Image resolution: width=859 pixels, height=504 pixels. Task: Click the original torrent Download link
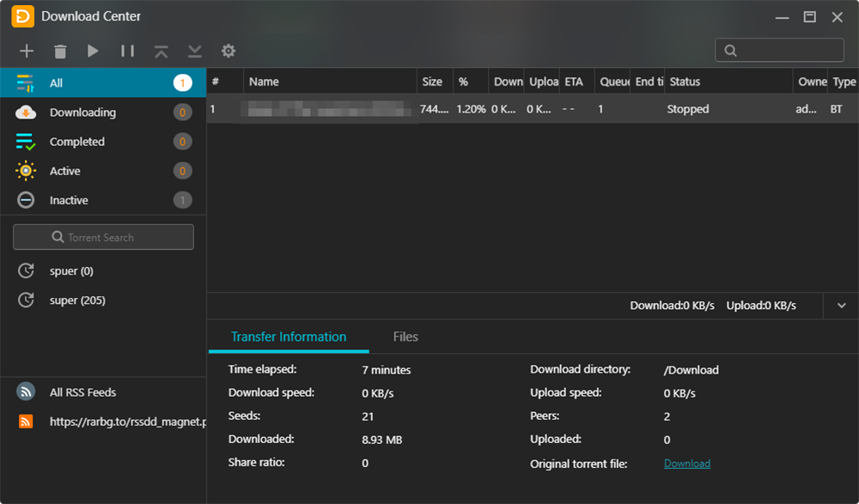[x=686, y=464]
